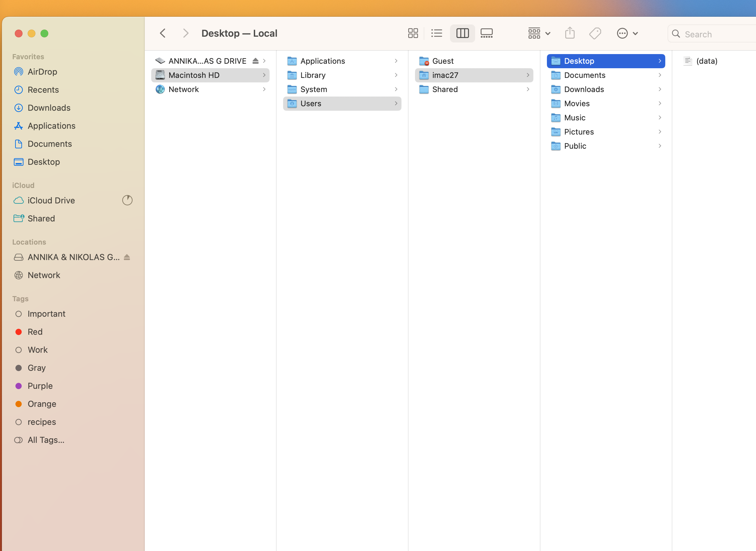The width and height of the screenshot is (756, 551).
Task: Switch to icon view
Action: (413, 33)
